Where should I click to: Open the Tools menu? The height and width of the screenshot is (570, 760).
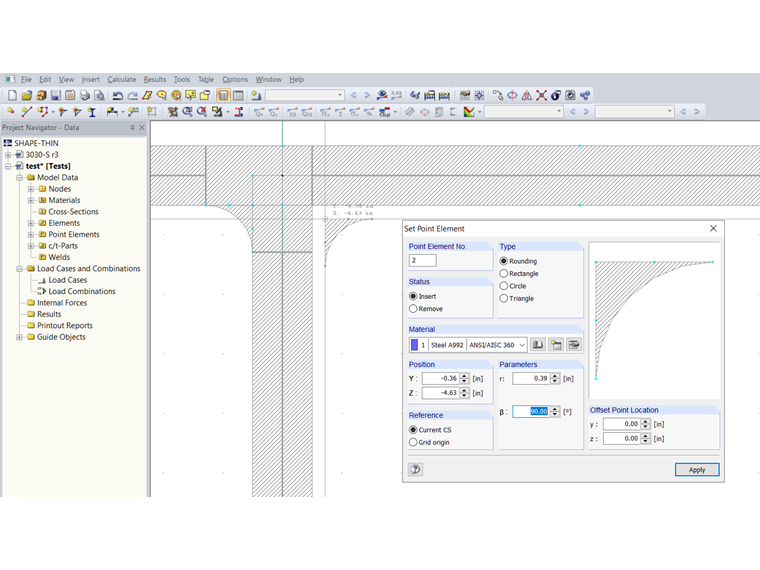pos(182,79)
